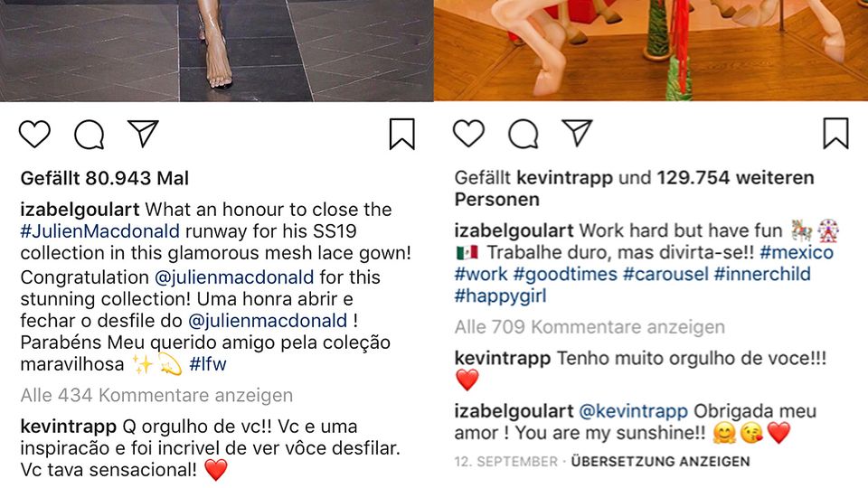Screen dimensions: 868x488
Task: View likes list 'Gefällt 80.943 Mal'
Action: click(105, 178)
